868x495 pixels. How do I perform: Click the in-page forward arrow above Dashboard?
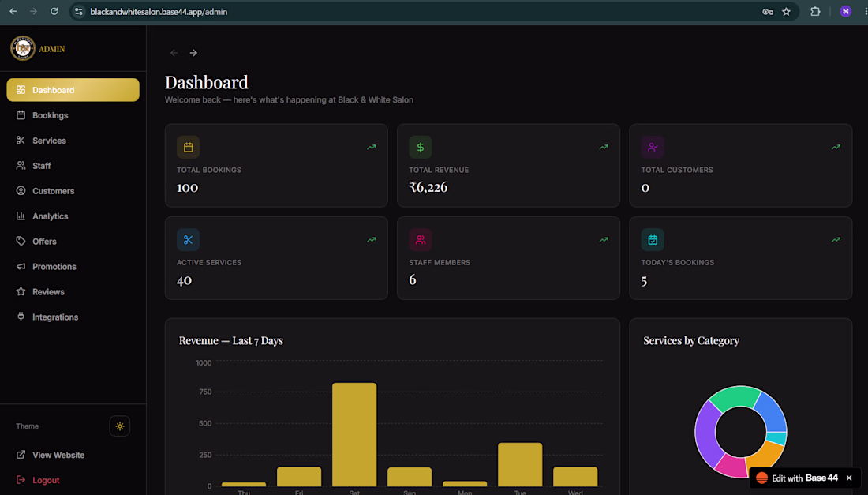click(x=193, y=53)
